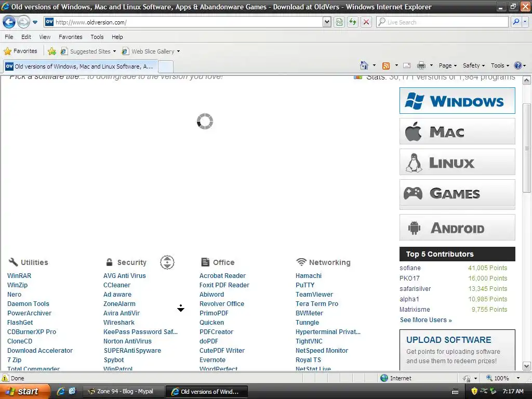Select the Mac platform button
The height and width of the screenshot is (399, 532).
tap(457, 131)
